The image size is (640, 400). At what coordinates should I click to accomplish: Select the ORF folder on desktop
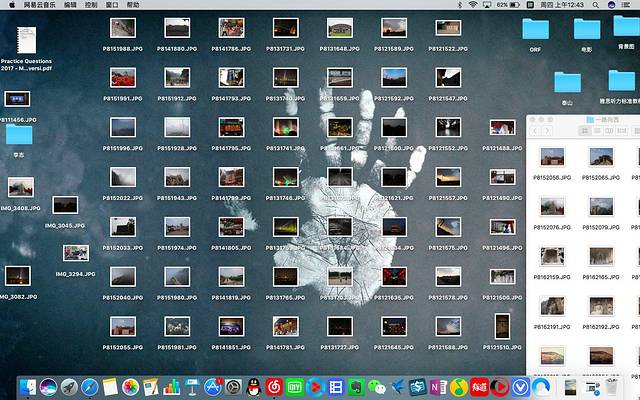535,29
